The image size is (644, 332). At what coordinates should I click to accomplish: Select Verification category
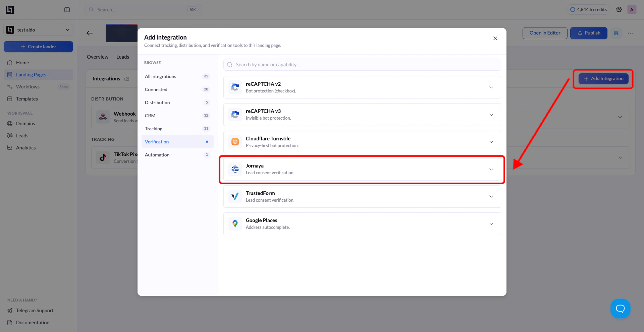point(177,142)
